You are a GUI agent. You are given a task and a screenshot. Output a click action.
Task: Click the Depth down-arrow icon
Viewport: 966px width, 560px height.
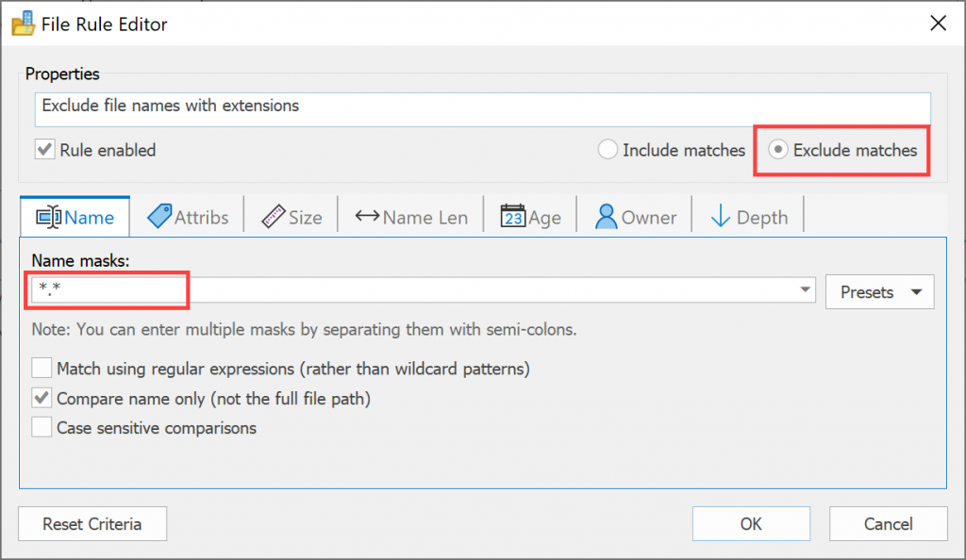pos(720,217)
